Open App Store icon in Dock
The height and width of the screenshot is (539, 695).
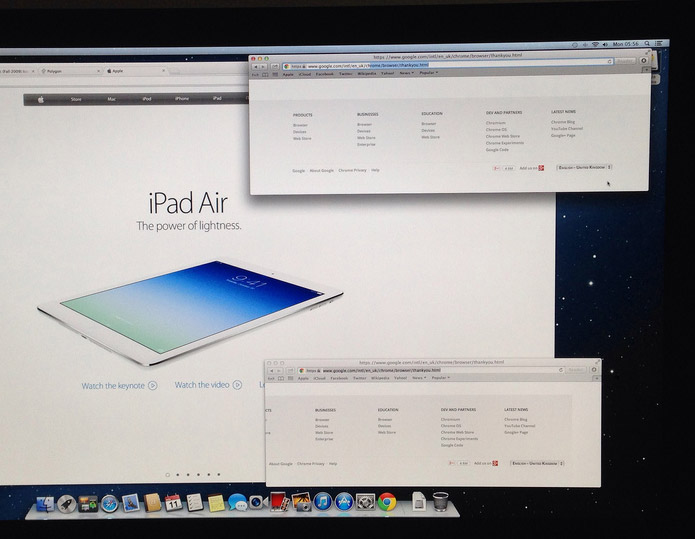344,502
